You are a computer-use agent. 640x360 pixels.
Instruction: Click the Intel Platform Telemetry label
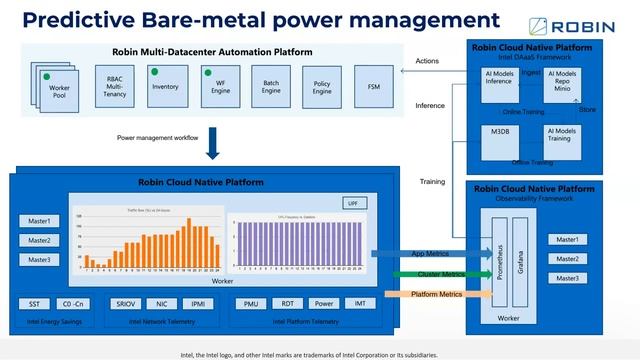[x=306, y=322]
